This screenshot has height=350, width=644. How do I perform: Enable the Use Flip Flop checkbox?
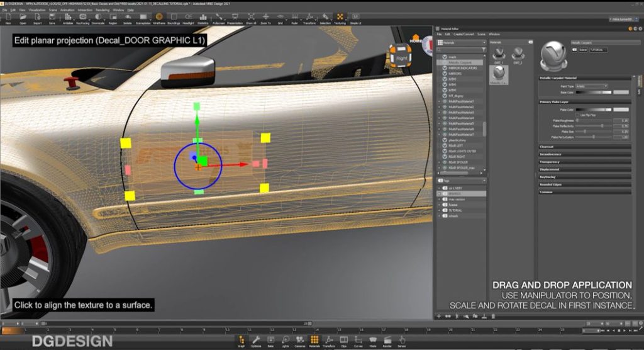577,115
